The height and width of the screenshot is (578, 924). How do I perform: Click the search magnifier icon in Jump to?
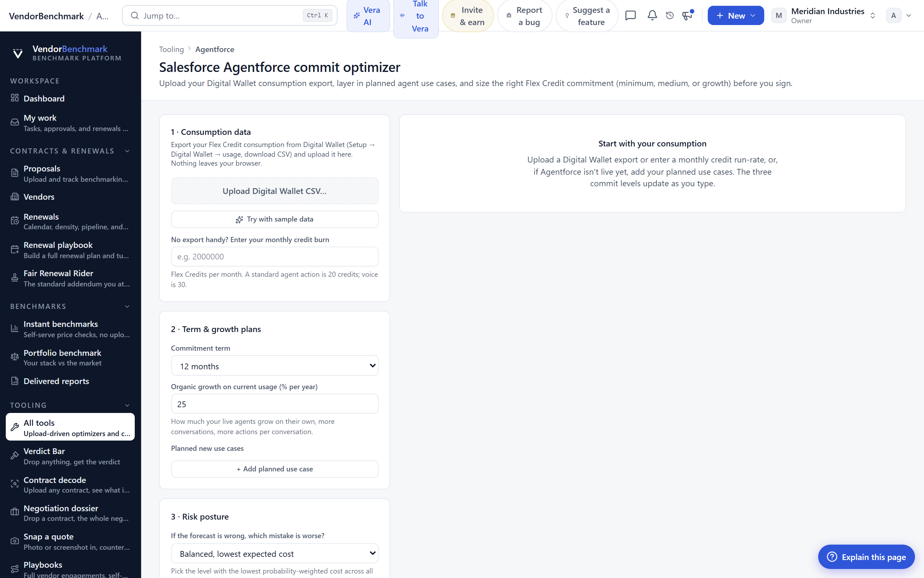(134, 16)
